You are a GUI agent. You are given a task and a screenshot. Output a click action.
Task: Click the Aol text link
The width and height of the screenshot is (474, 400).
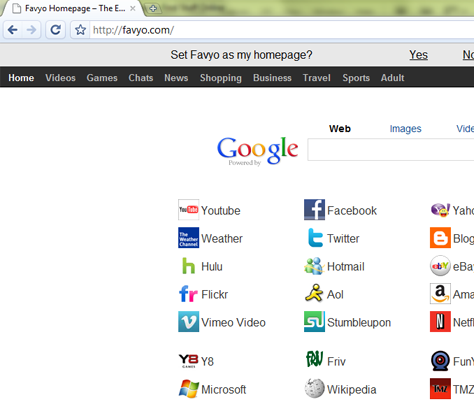pyautogui.click(x=335, y=295)
